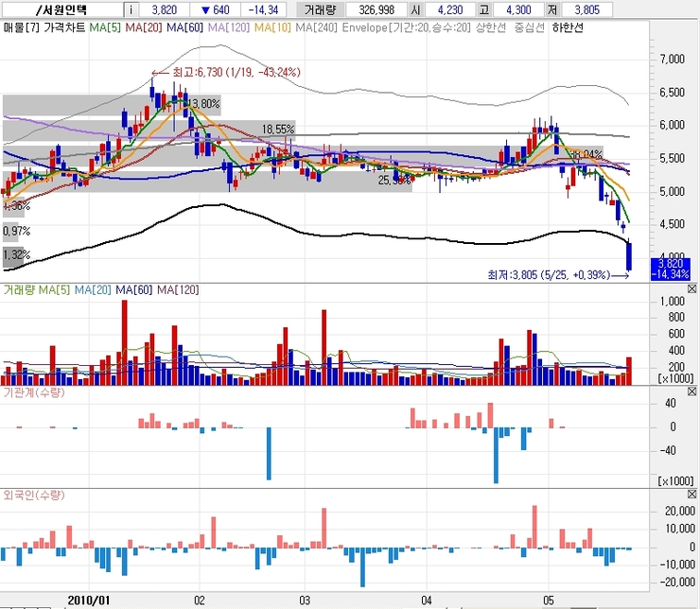Click the green price MA[5] legend label
The image size is (700, 609).
pyautogui.click(x=105, y=27)
